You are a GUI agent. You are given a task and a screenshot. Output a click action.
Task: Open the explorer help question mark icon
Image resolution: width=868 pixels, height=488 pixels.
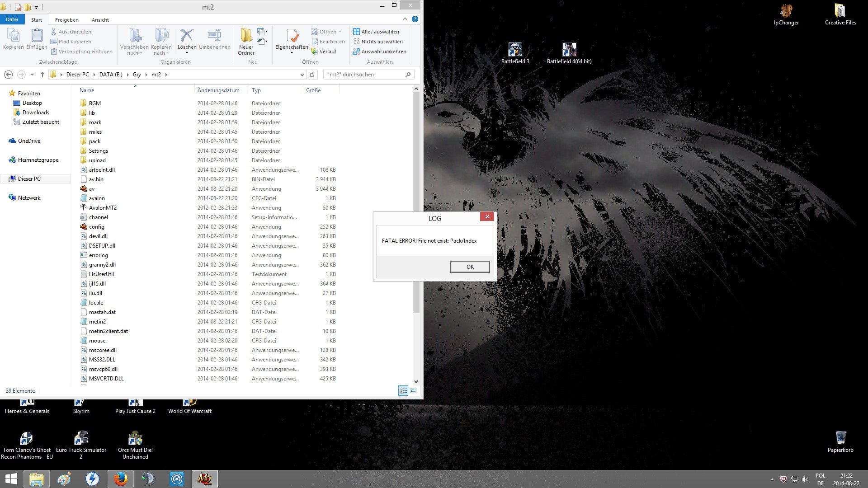tap(415, 19)
